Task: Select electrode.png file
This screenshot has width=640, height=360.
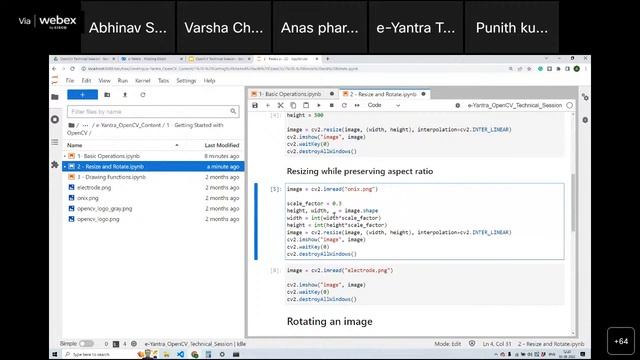Action: [x=153, y=188]
